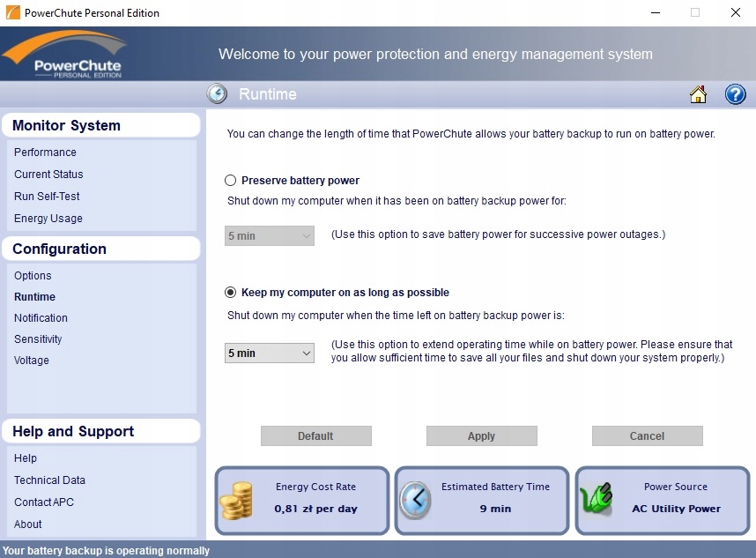Click the Monitor System section header
This screenshot has height=558, width=756.
101,125
